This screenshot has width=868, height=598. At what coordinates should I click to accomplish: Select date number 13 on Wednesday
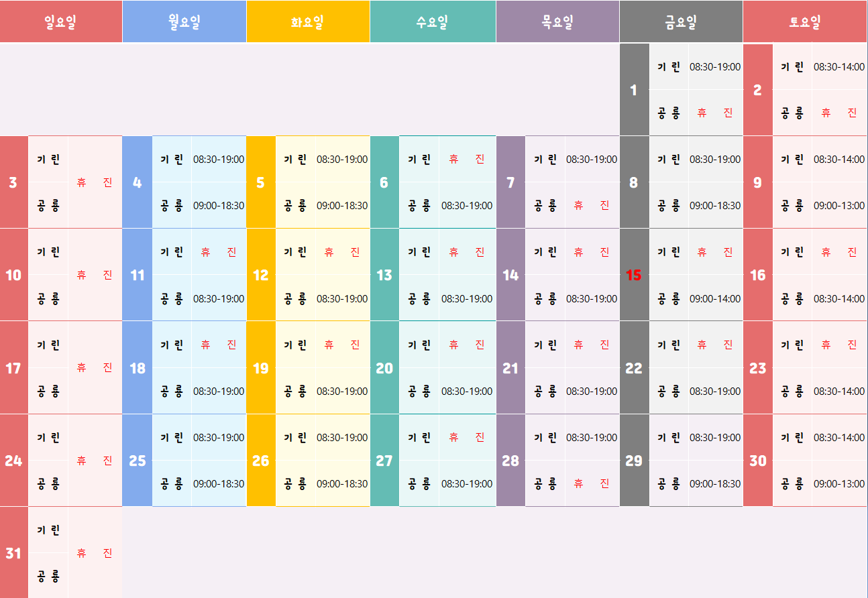click(x=384, y=275)
